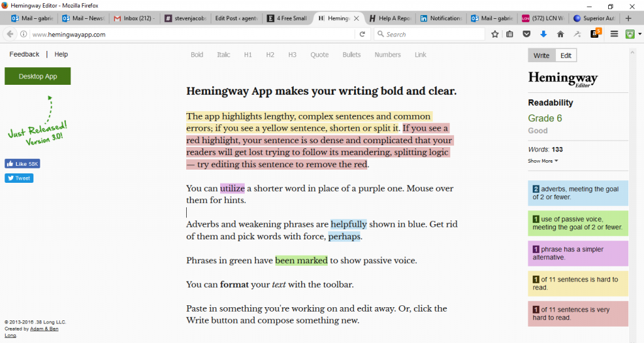Apply Quote formatting
This screenshot has width=644, height=343.
319,55
